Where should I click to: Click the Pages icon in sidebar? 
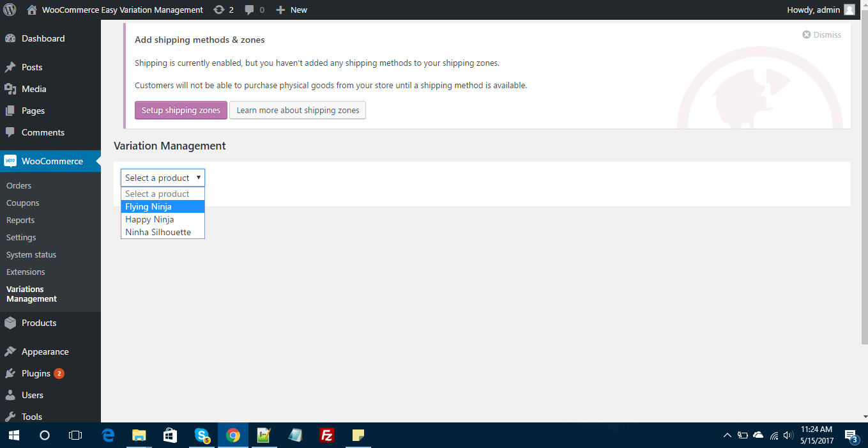[x=10, y=111]
